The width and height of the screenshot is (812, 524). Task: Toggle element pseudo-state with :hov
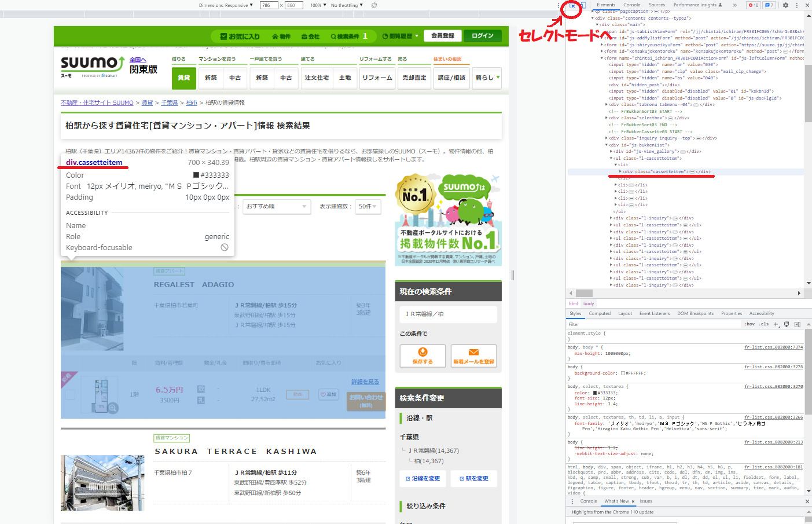click(x=751, y=324)
